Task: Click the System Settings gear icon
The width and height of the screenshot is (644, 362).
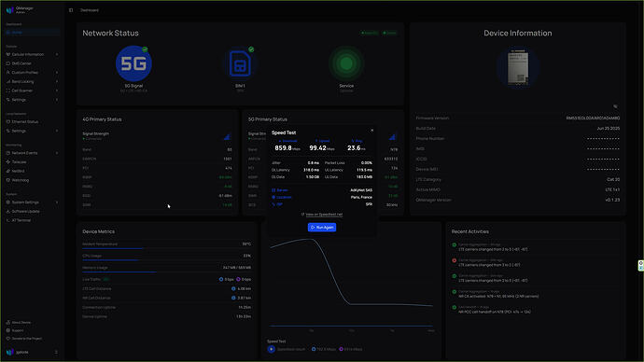Action: tap(7, 202)
